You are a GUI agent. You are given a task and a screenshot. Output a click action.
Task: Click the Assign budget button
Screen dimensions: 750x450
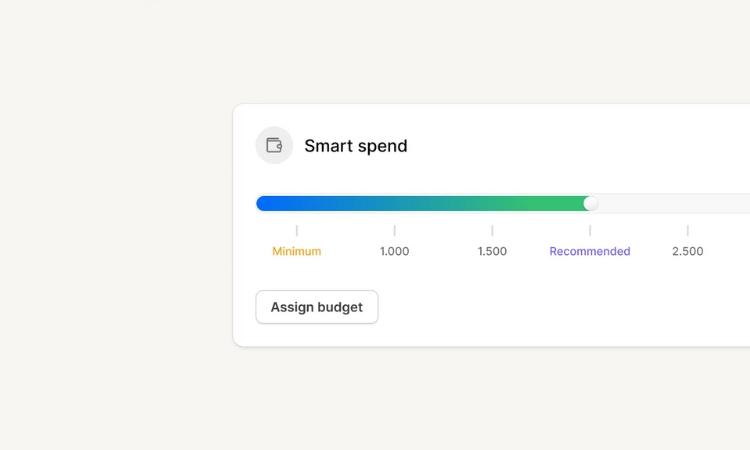(317, 307)
